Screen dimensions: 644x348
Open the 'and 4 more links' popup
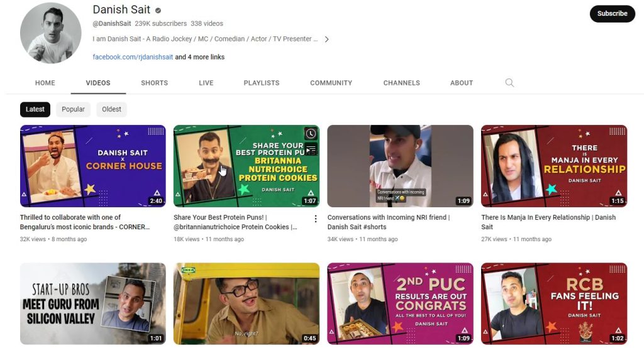click(x=199, y=57)
